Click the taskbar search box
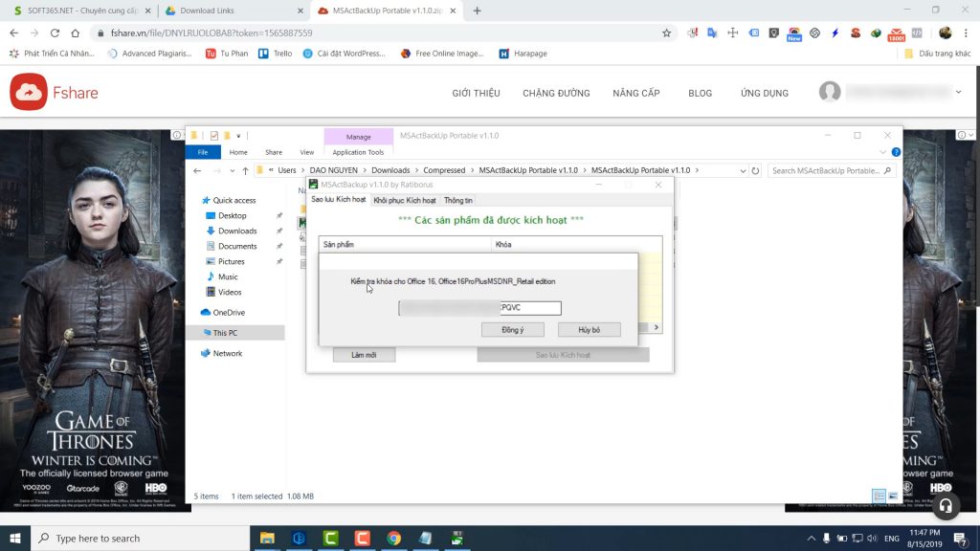Image resolution: width=980 pixels, height=551 pixels. coord(140,538)
